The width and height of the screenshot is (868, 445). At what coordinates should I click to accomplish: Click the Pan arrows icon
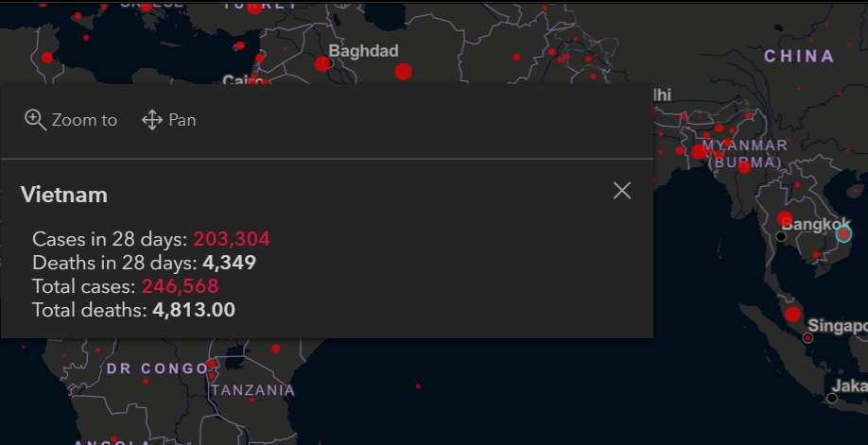(151, 120)
